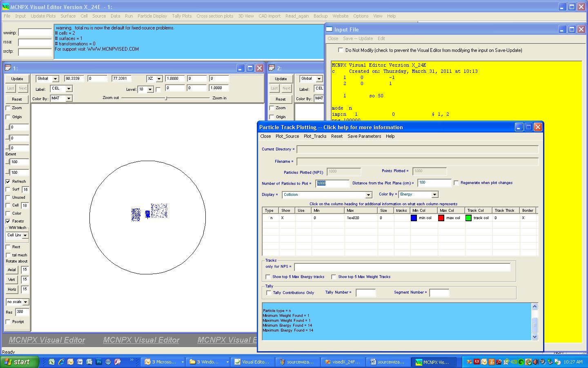Launch Excel from the quick launch bar
Image resolution: width=588 pixels, height=368 pixels.
coord(52,362)
